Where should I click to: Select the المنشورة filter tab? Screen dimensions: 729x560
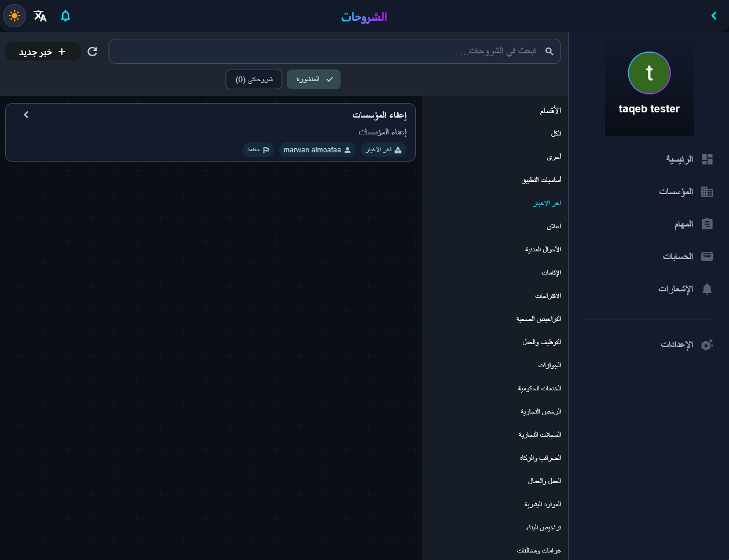(314, 79)
